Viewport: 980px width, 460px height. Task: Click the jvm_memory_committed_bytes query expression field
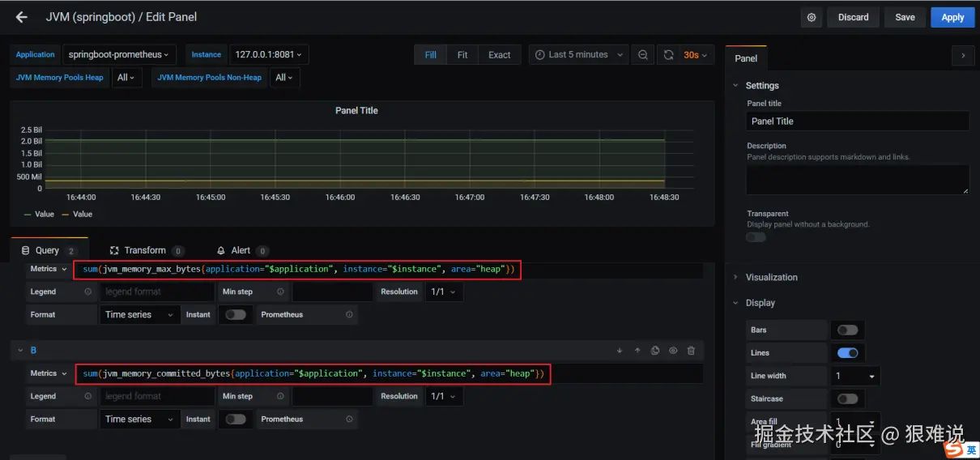(x=389, y=373)
